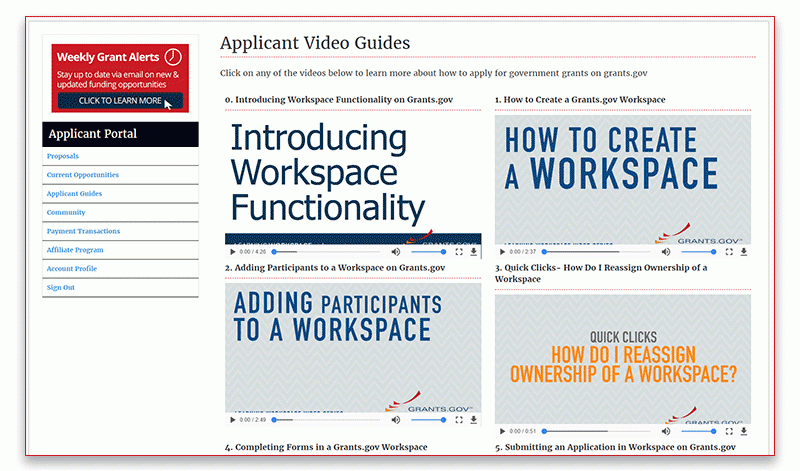Mute the Reassign Ownership Quick Clicks video
The height and width of the screenshot is (471, 800).
pos(665,431)
